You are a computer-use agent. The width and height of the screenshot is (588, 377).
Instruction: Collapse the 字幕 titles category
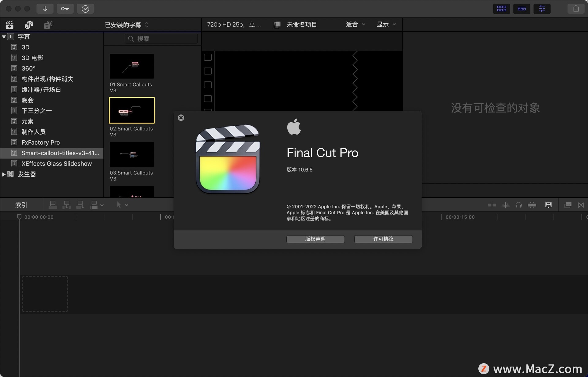4,36
